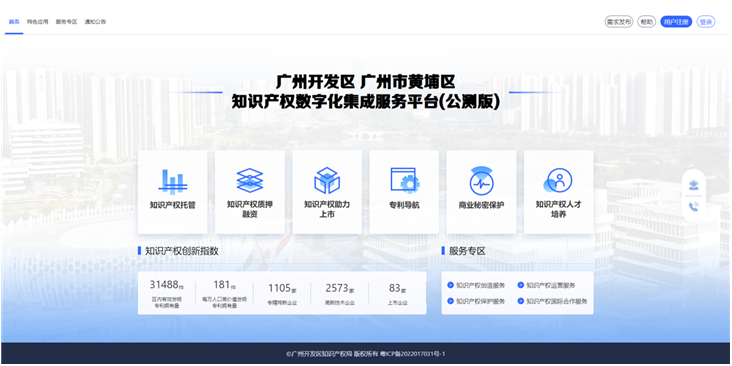Open the 通知公告 navigation tab
Screen dimensions: 732x366
[x=95, y=21]
